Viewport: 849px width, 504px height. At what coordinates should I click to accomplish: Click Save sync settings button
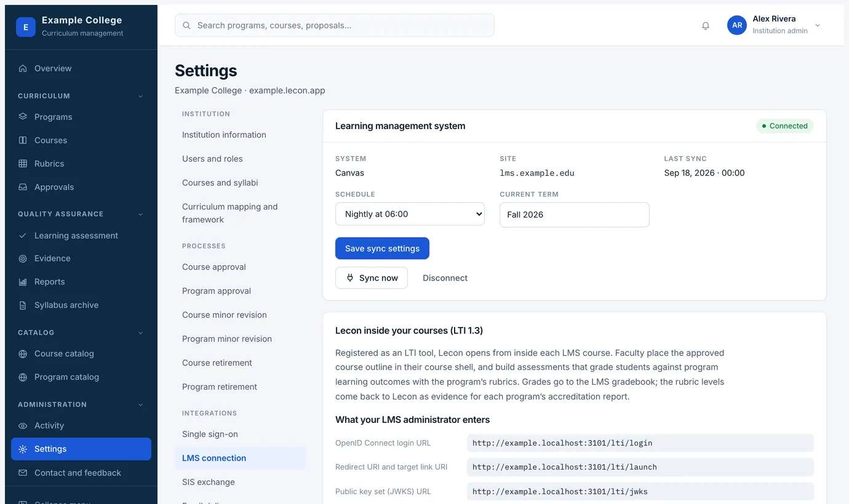click(x=382, y=248)
